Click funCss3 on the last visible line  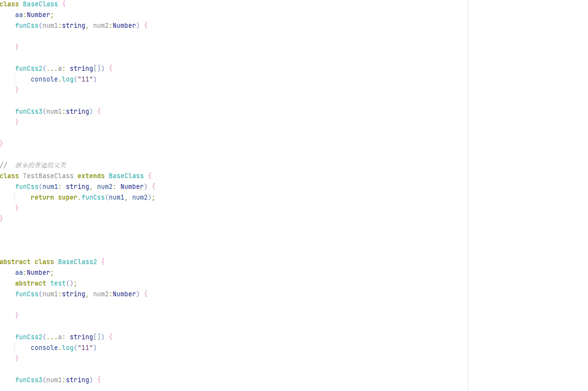(28, 380)
